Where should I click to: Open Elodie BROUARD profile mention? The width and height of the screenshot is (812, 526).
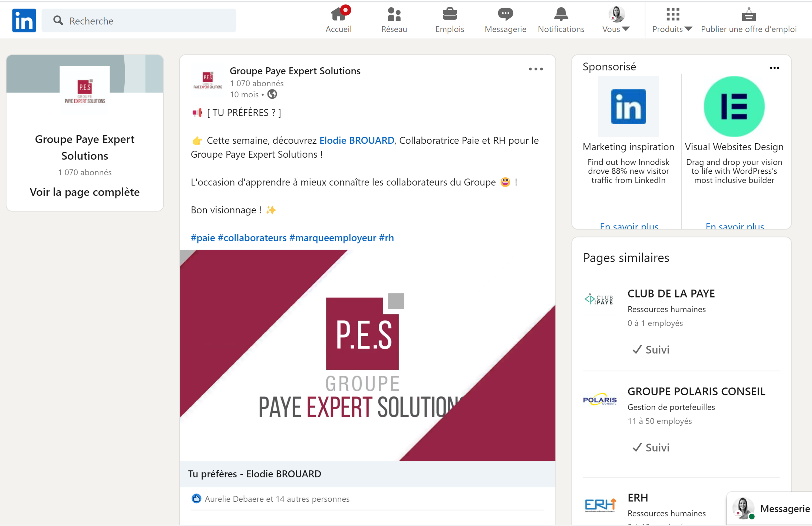pyautogui.click(x=357, y=140)
